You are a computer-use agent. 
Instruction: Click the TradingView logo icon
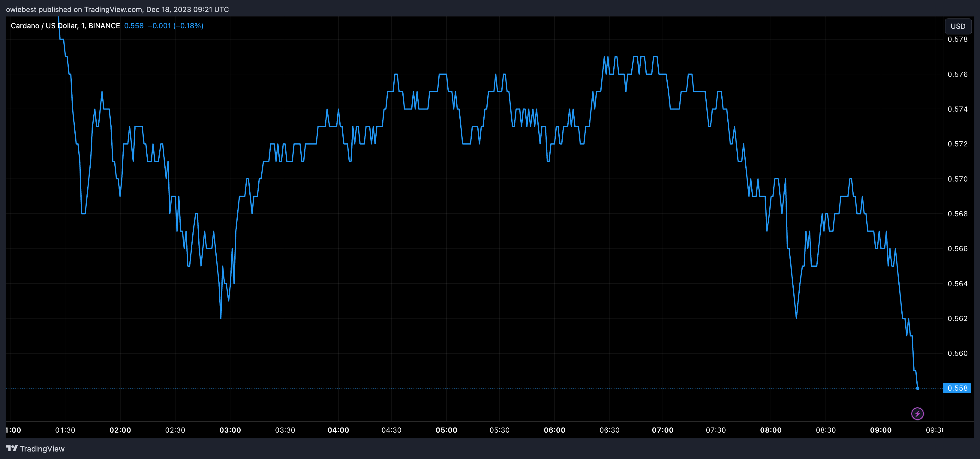[12, 448]
